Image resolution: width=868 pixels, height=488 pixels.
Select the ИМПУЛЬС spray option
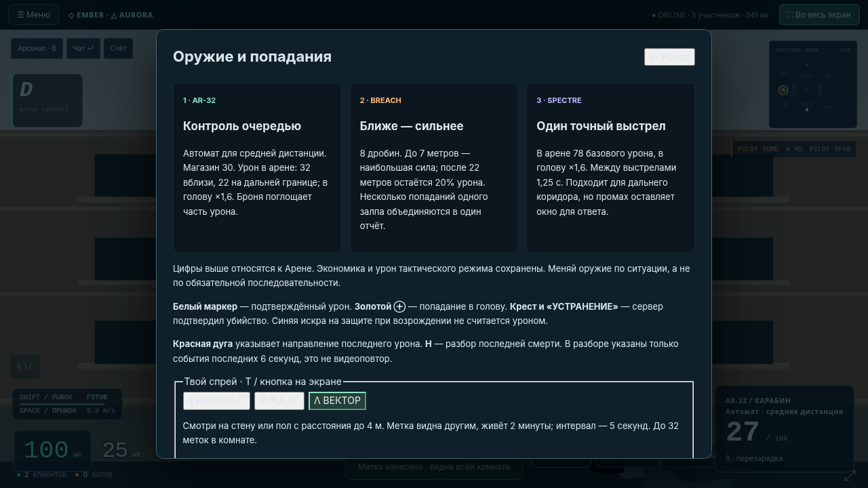pyautogui.click(x=216, y=401)
